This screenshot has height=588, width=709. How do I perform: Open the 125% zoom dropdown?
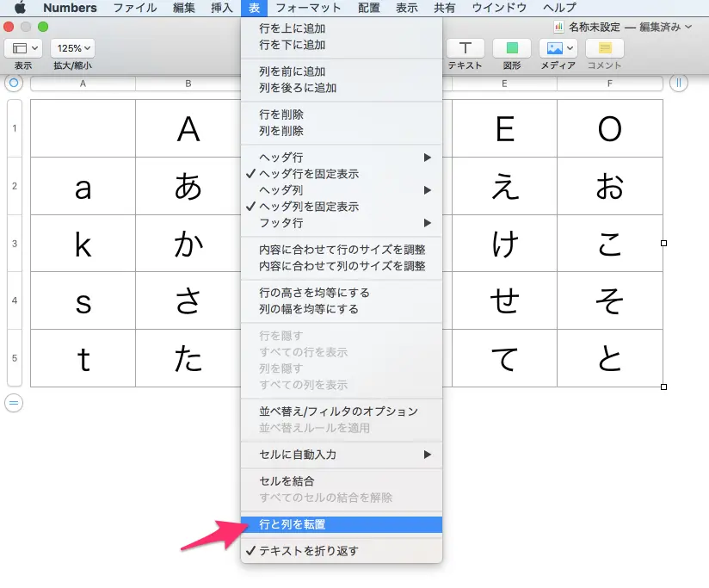click(72, 48)
